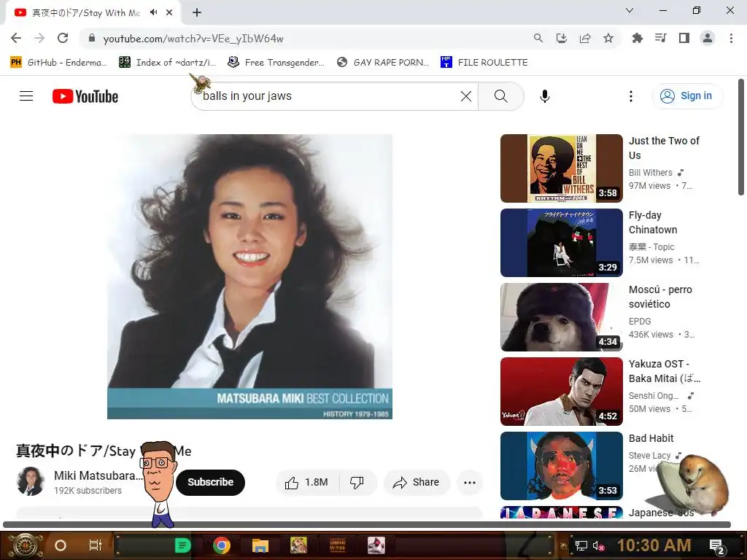747x560 pixels.
Task: Open more actions ellipsis under the video
Action: tap(470, 483)
